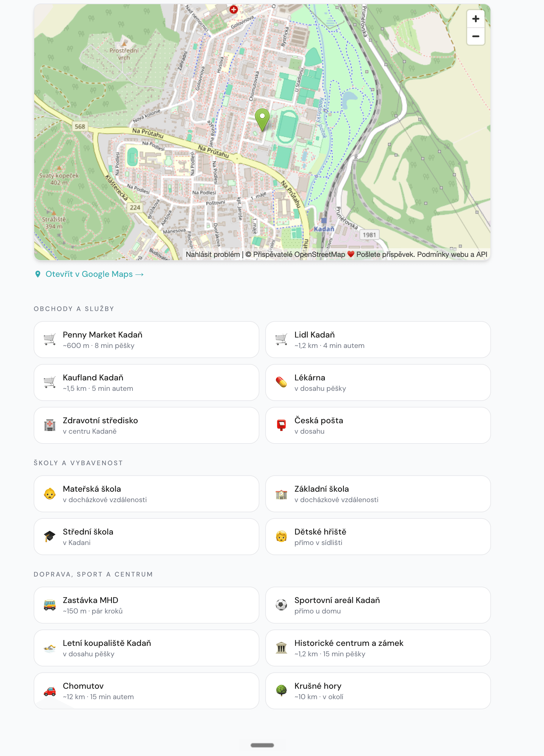The width and height of the screenshot is (544, 756).
Task: Click the '~1,5 km · 5 min autem' distance text
Action: click(x=98, y=388)
